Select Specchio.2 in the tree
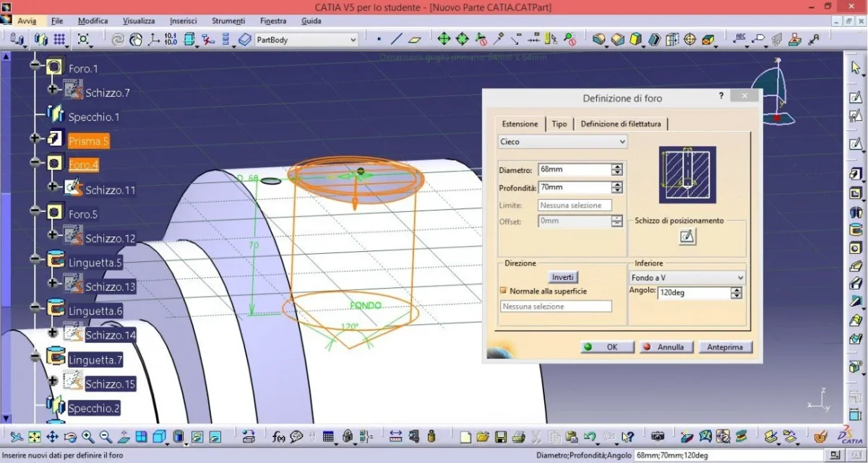This screenshot has height=463, width=868. click(x=94, y=408)
